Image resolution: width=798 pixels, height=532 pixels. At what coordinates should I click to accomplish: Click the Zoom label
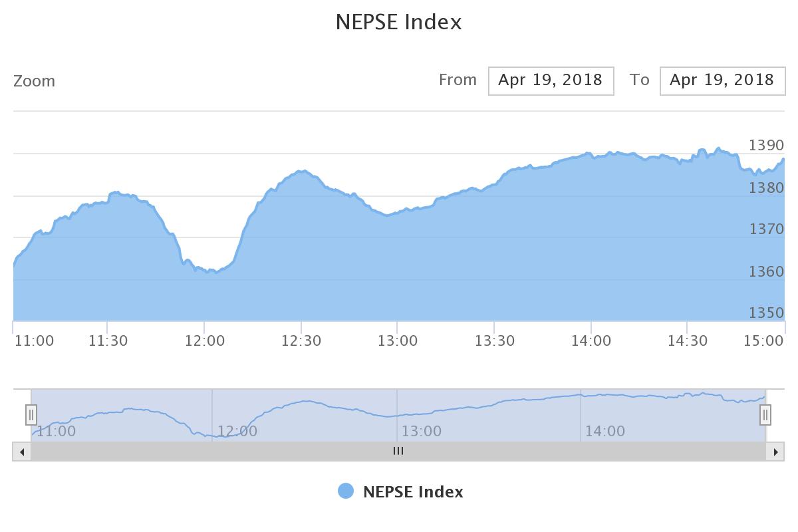pyautogui.click(x=34, y=81)
